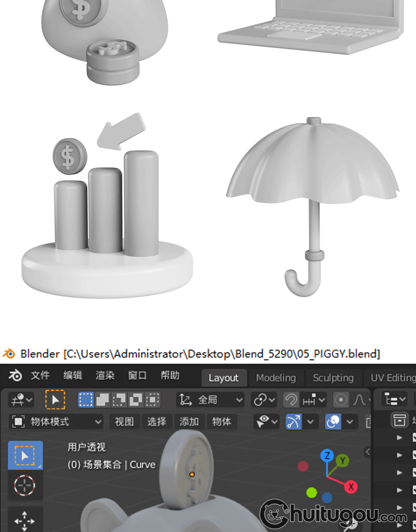The width and height of the screenshot is (416, 532).
Task: Choose the set new selection mode icon
Action: point(86,400)
